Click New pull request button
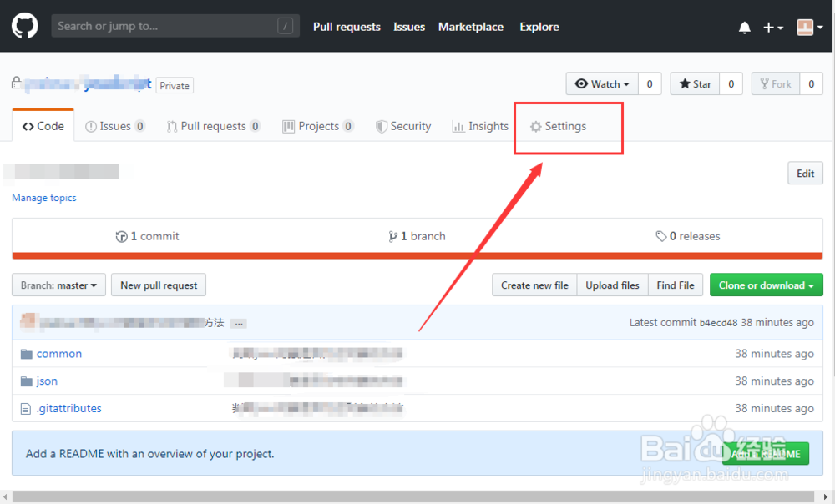This screenshot has width=835, height=504. (159, 285)
